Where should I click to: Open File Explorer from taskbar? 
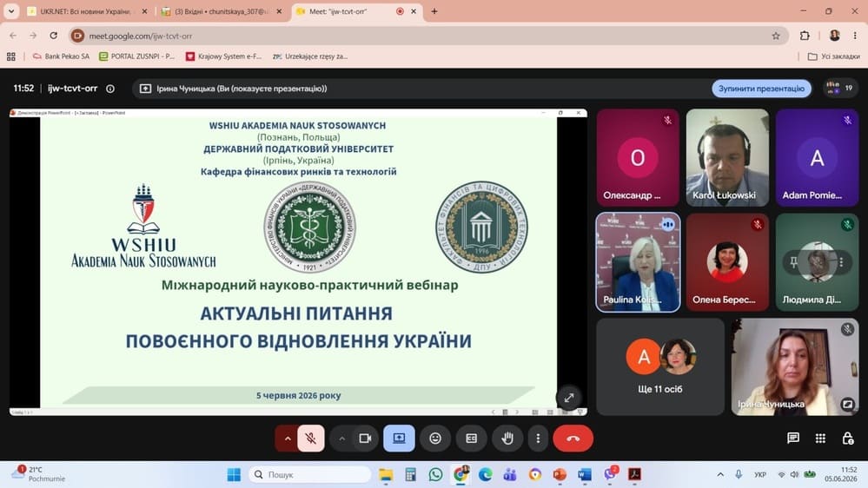(386, 474)
